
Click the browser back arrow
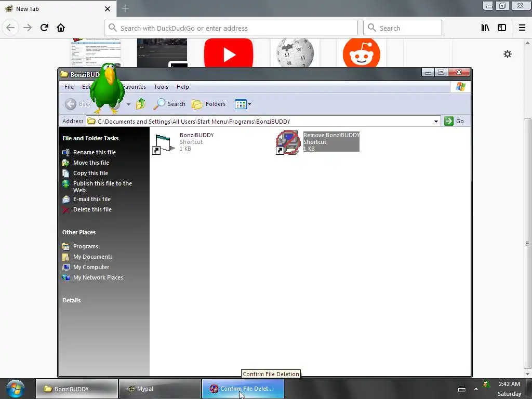[10, 28]
